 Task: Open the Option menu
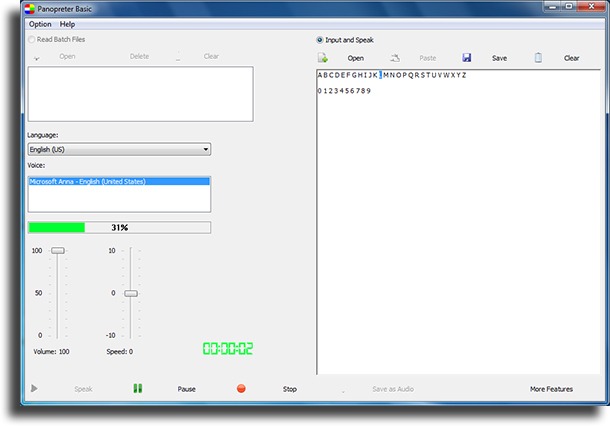click(x=40, y=24)
